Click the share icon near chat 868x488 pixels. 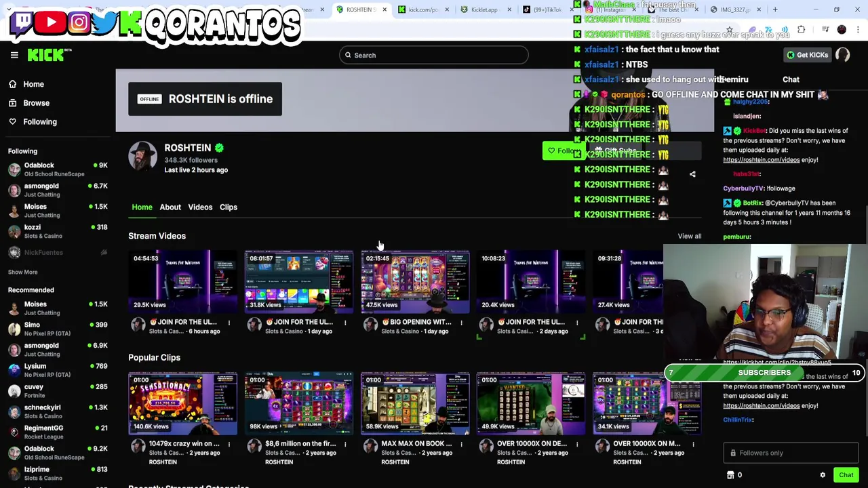(x=692, y=174)
